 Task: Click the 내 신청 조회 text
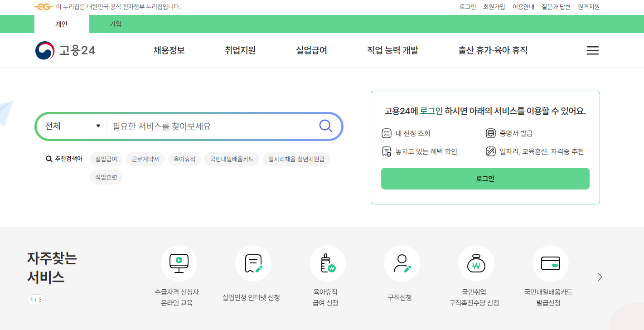point(412,133)
